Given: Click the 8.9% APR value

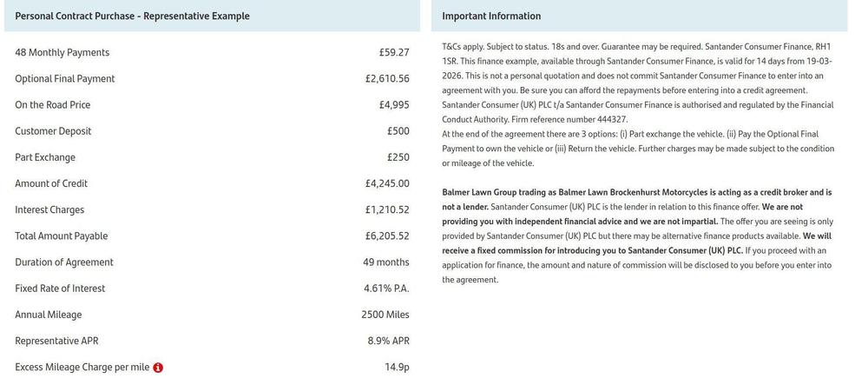Looking at the screenshot, I should point(389,341).
